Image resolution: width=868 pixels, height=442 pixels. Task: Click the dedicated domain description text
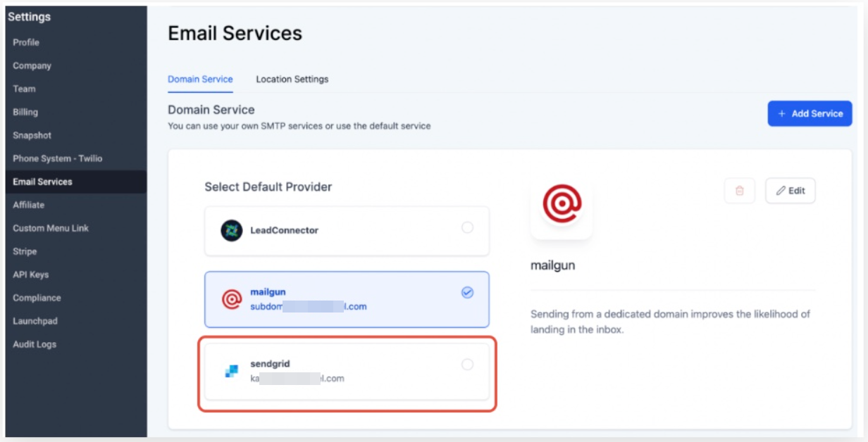[x=670, y=322]
